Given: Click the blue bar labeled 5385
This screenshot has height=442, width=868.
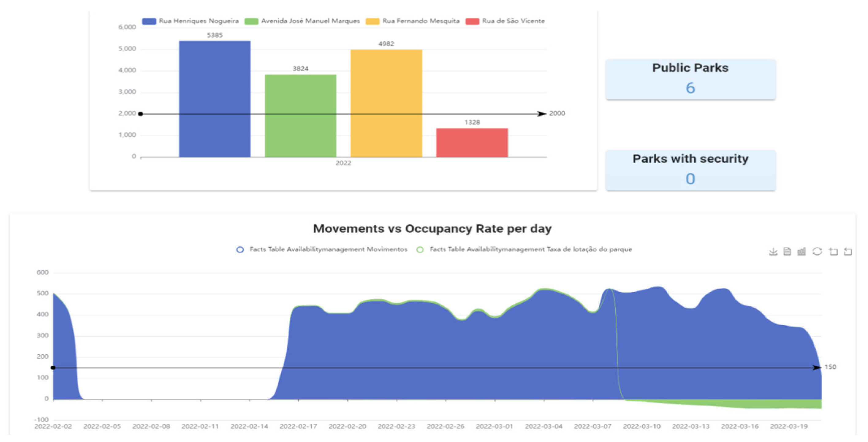Looking at the screenshot, I should [x=215, y=99].
